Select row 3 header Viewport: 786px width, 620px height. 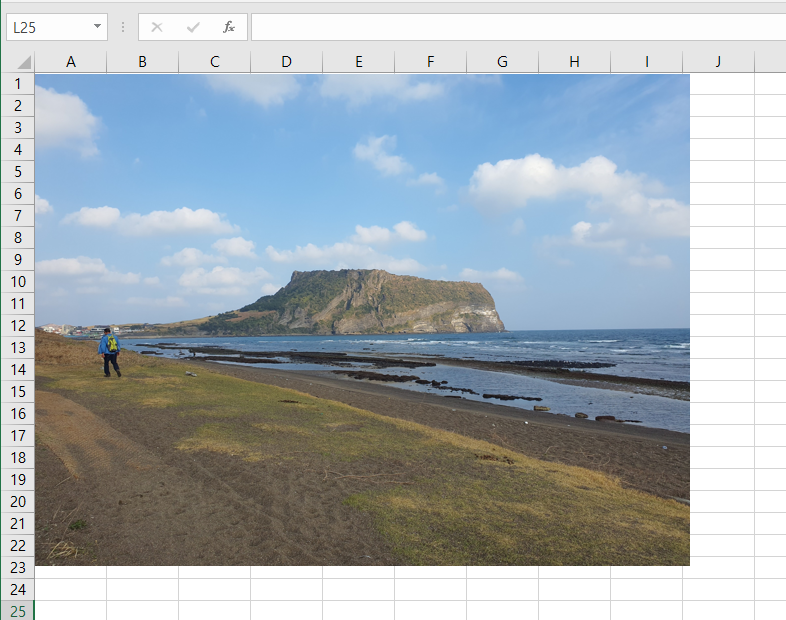(18, 128)
